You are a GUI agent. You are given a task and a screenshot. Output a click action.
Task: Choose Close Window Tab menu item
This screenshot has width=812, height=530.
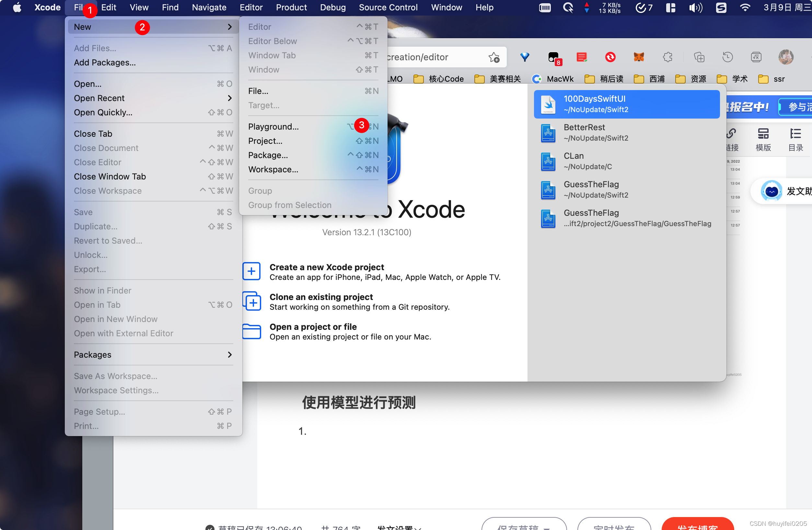(x=153, y=177)
